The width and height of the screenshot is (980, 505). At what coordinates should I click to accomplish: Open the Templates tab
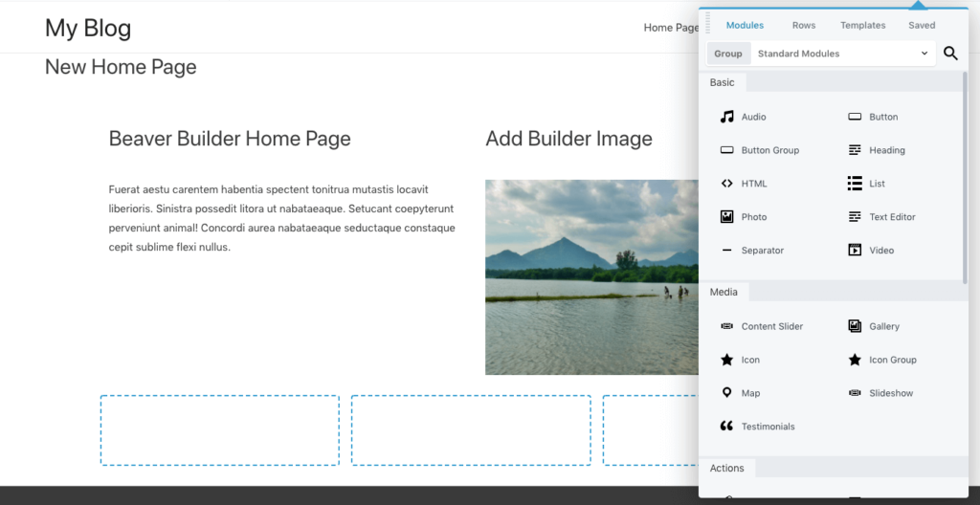(x=862, y=26)
